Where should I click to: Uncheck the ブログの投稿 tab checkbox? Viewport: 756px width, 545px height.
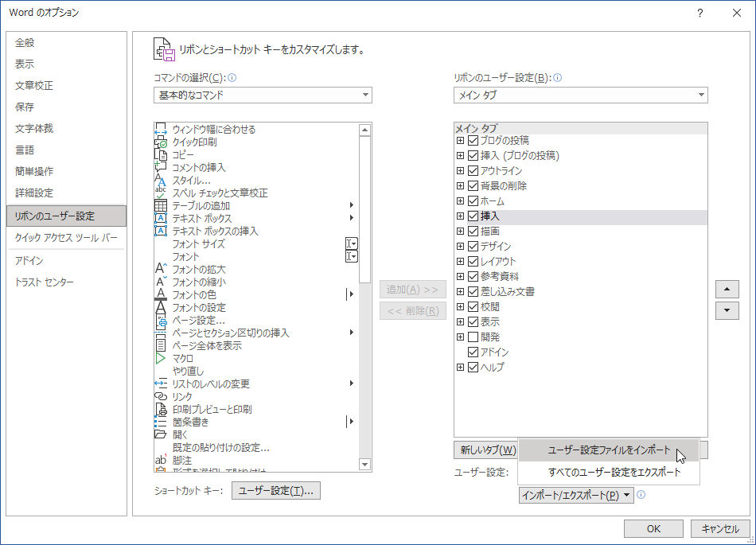coord(473,140)
